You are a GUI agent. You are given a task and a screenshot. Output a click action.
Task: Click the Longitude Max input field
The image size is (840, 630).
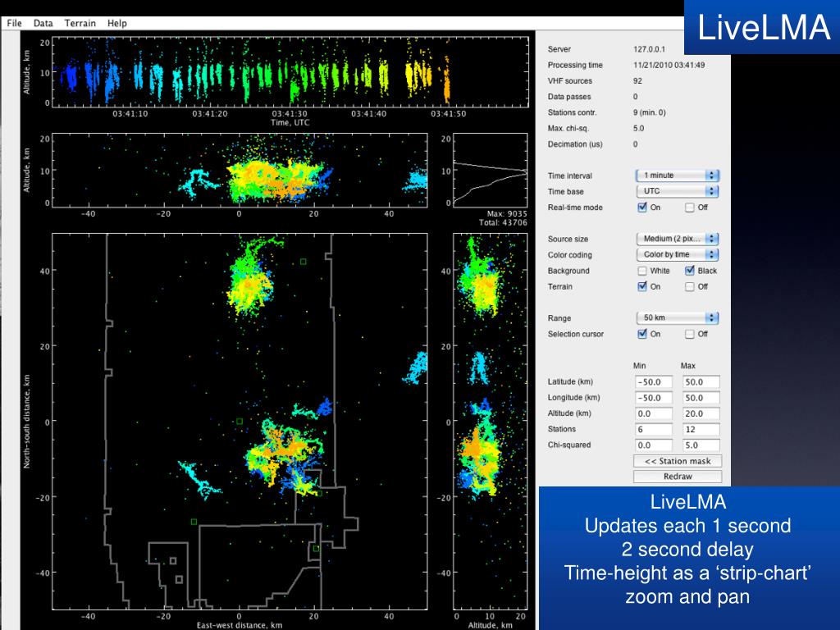701,398
